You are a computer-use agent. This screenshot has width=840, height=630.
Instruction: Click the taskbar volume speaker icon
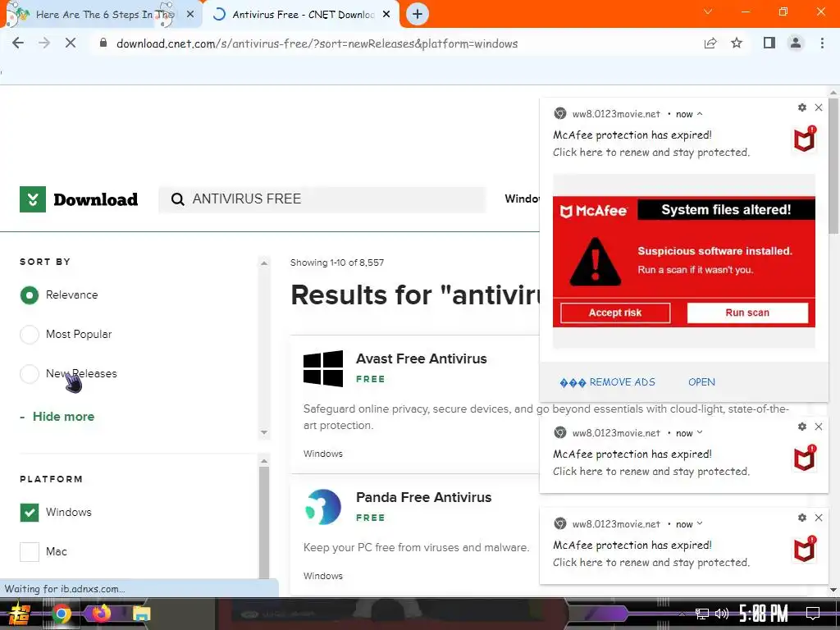[x=722, y=614]
